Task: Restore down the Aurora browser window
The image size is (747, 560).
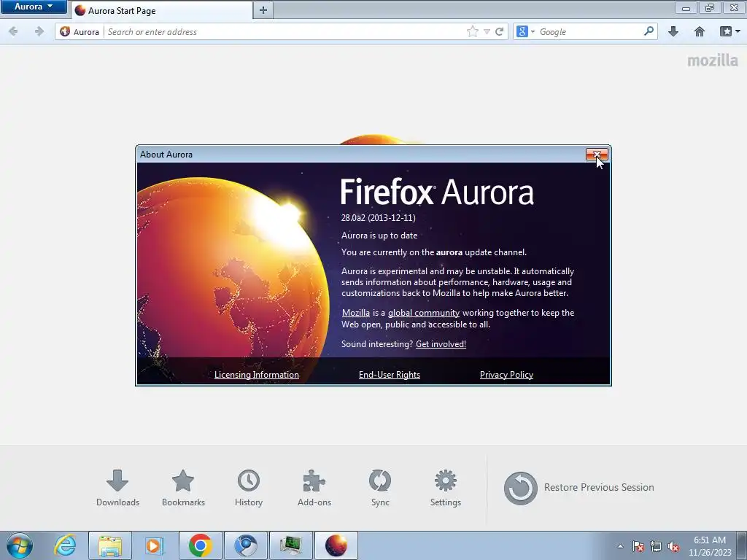Action: 710,7
